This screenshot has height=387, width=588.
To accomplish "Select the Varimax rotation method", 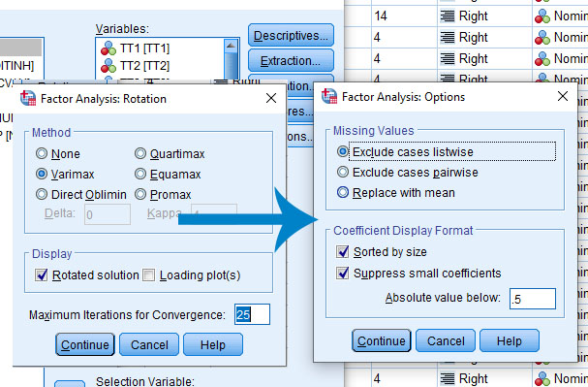I will click(x=42, y=174).
